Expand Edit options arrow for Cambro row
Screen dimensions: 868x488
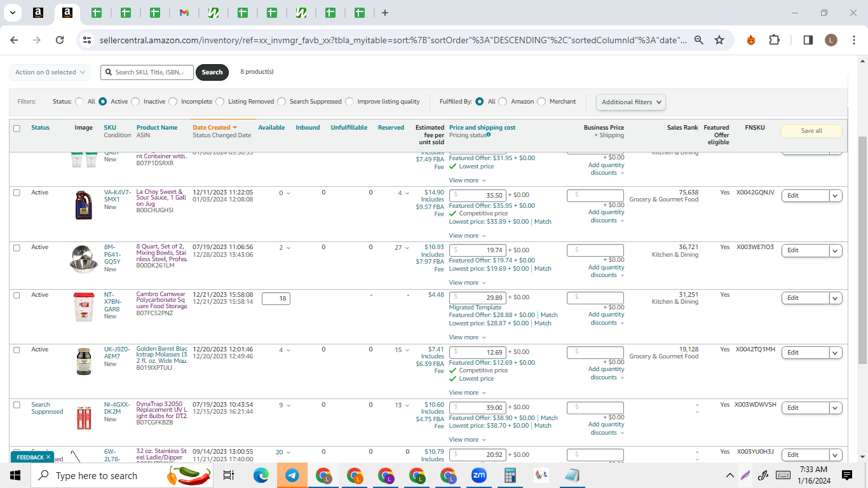click(836, 298)
